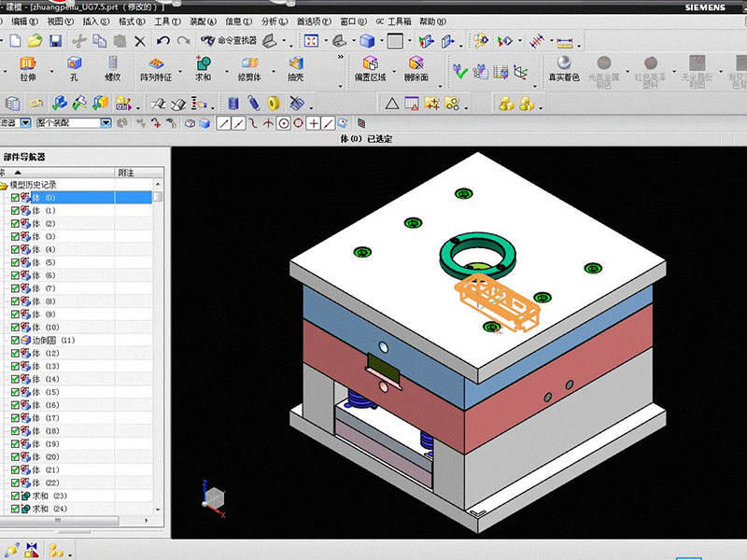Expand the dropdown arrow beside 偏置区域
Image resolution: width=747 pixels, height=560 pixels.
[x=394, y=72]
